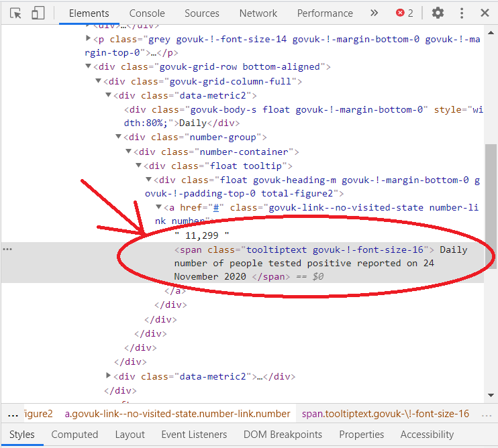The image size is (498, 448).
Task: Open the Accessibility subtab
Action: pos(427,435)
